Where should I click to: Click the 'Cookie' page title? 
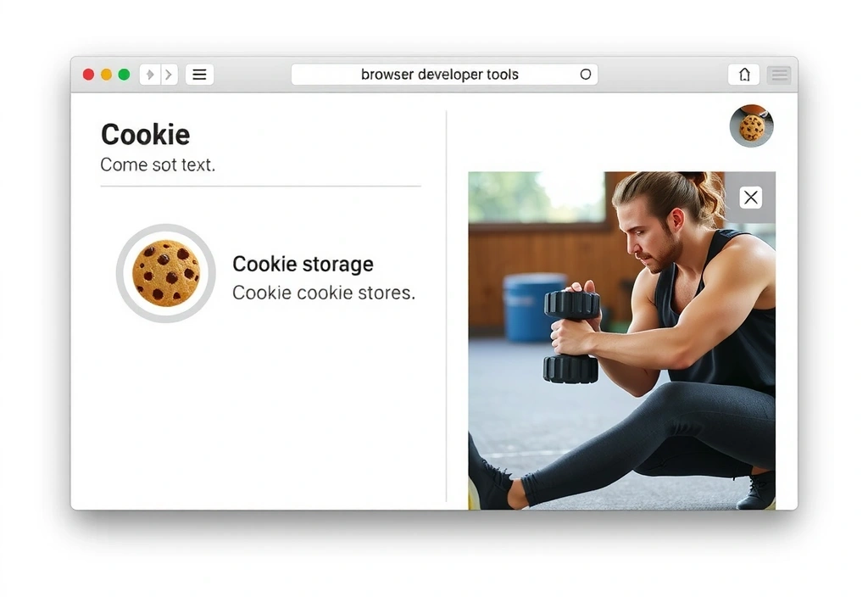click(145, 135)
